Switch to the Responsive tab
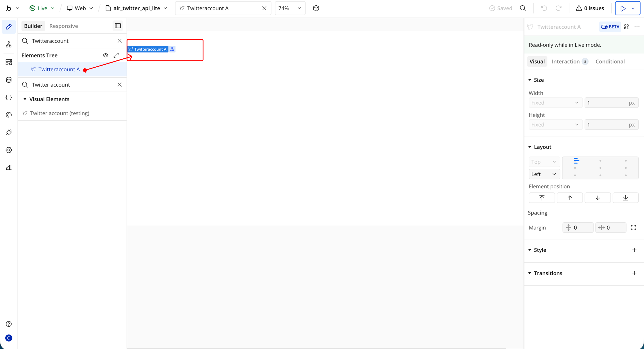The image size is (644, 349). pos(64,26)
